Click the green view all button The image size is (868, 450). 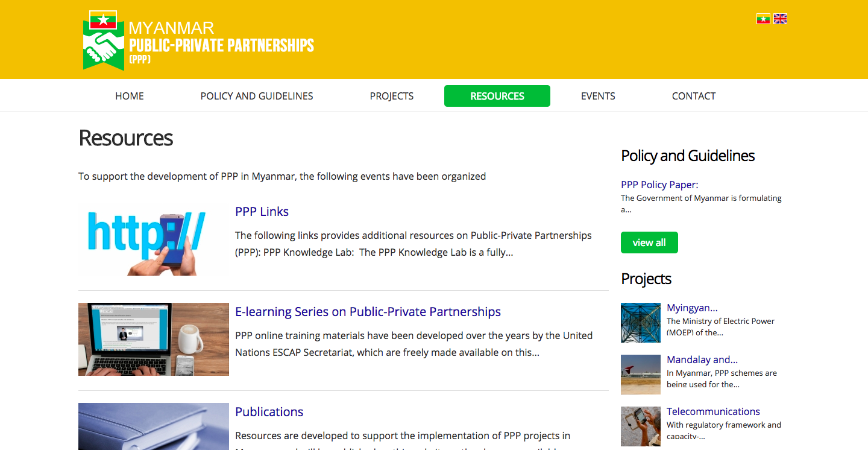(649, 242)
